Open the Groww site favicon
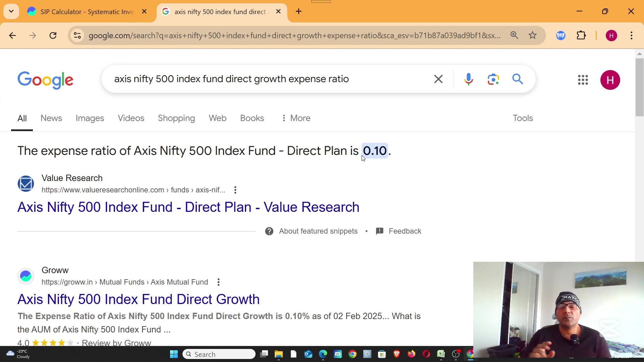The width and height of the screenshot is (644, 362). coord(26,276)
